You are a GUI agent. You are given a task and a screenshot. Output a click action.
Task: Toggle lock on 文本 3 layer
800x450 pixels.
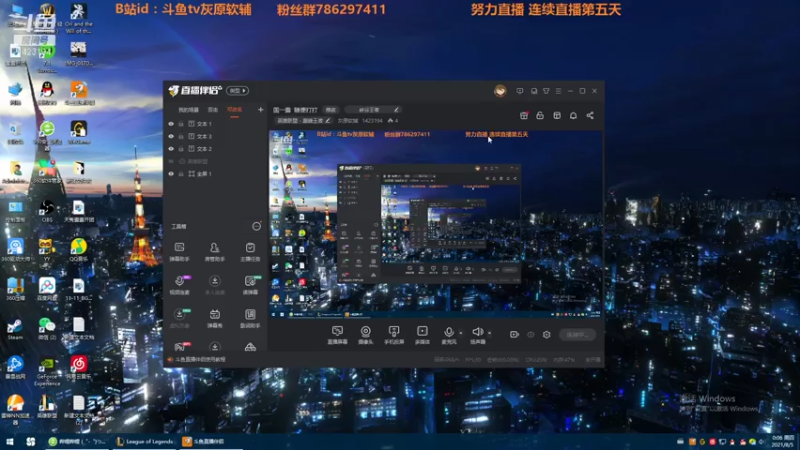coord(181,136)
